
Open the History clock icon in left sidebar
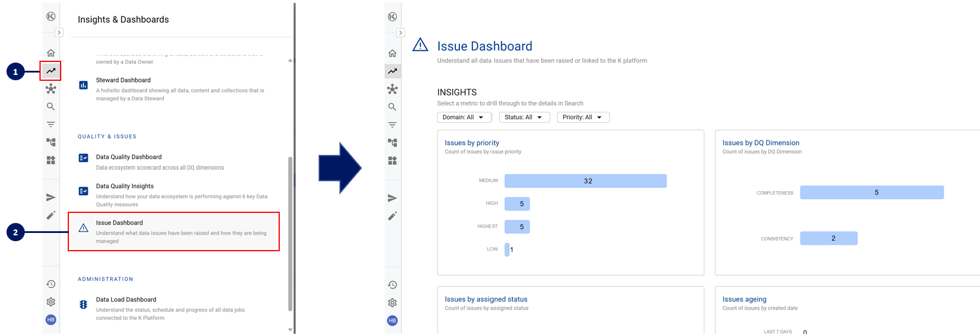[51, 284]
